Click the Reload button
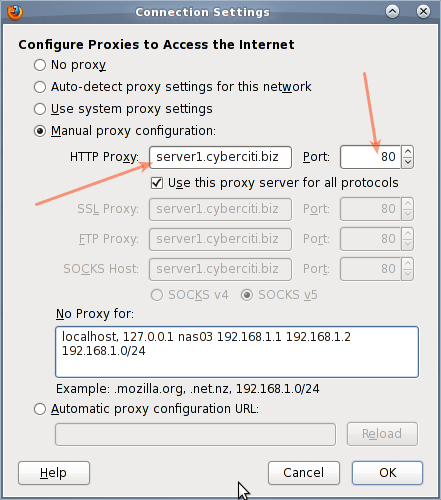This screenshot has width=441, height=500. tap(382, 434)
